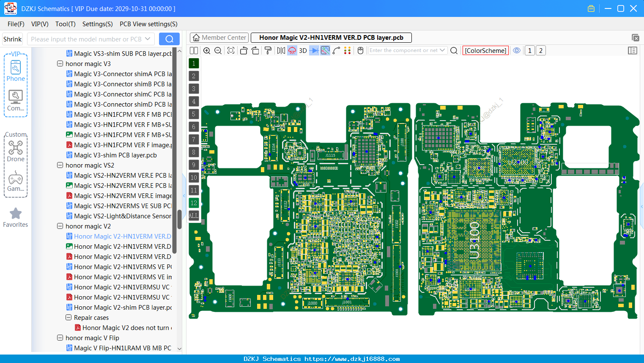Click the component search magnifier icon
This screenshot has height=363, width=644.
(454, 51)
